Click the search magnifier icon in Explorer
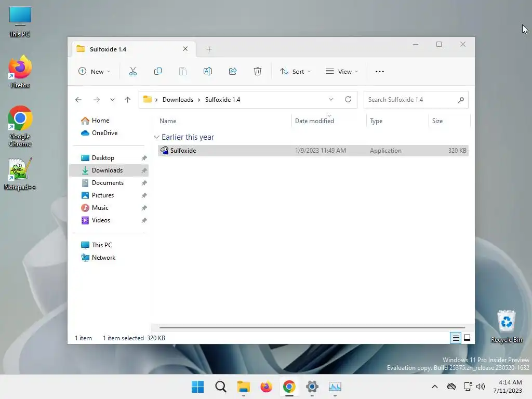The height and width of the screenshot is (399, 532). (x=461, y=100)
